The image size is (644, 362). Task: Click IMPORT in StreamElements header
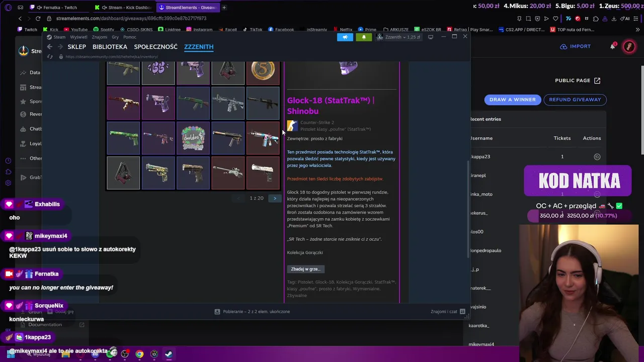[576, 46]
